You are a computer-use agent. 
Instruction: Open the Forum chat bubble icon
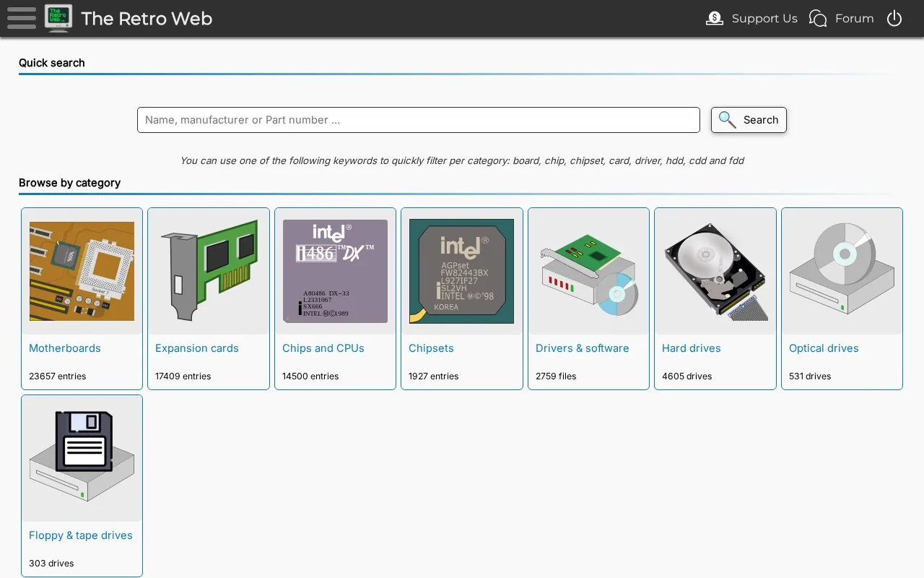point(818,19)
